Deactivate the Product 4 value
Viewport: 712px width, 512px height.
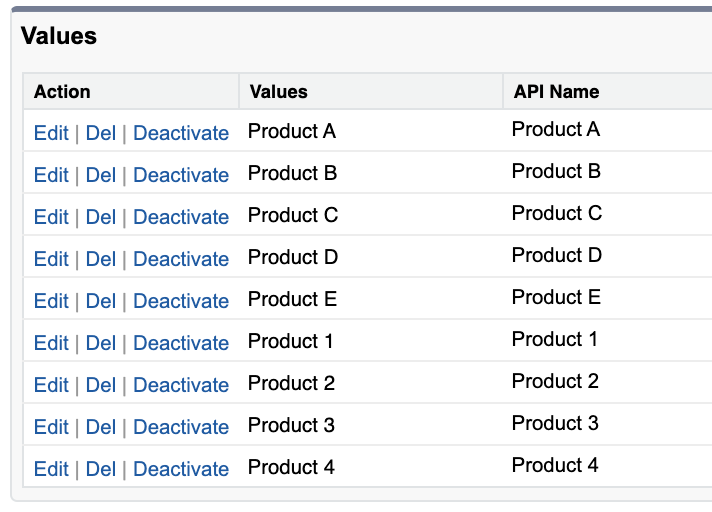pos(181,469)
